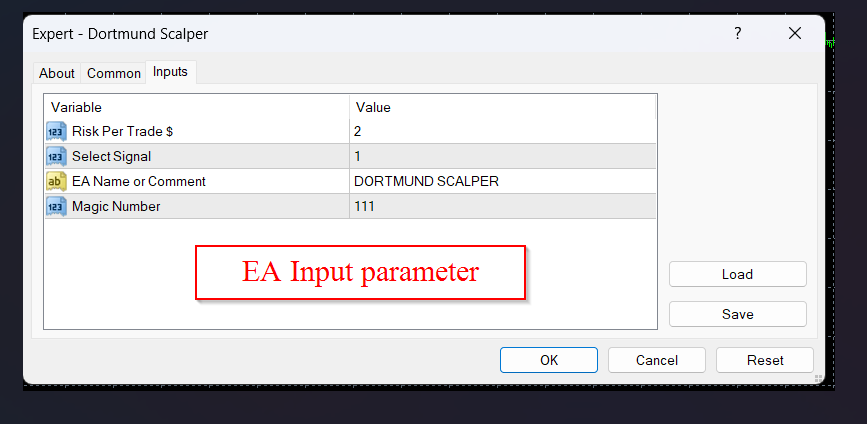Switch to the Common tab
The height and width of the screenshot is (424, 867).
click(x=114, y=73)
